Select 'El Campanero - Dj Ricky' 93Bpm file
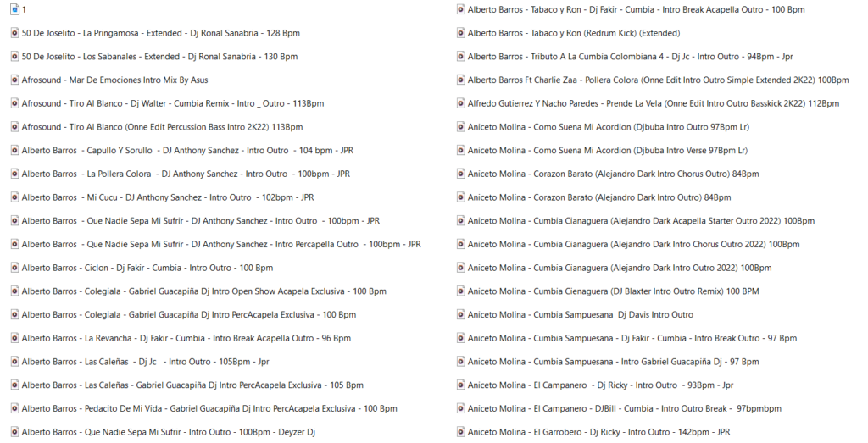The height and width of the screenshot is (443, 868). click(x=601, y=385)
